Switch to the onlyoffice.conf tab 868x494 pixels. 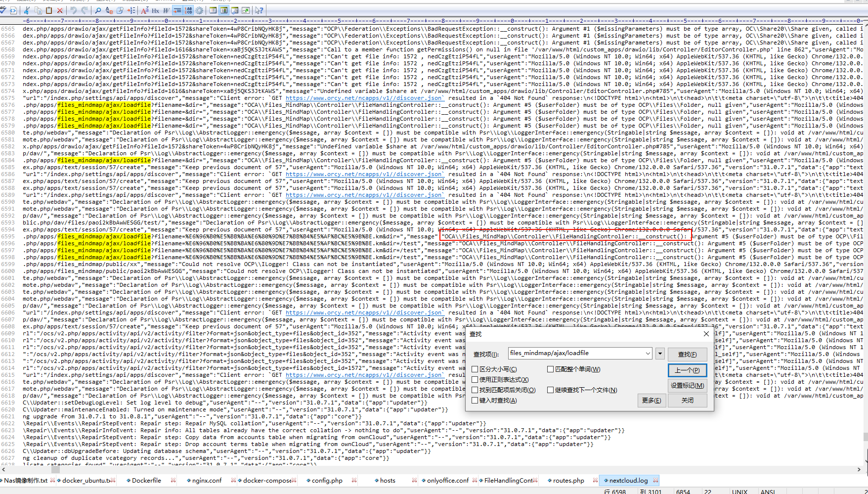[x=447, y=480]
